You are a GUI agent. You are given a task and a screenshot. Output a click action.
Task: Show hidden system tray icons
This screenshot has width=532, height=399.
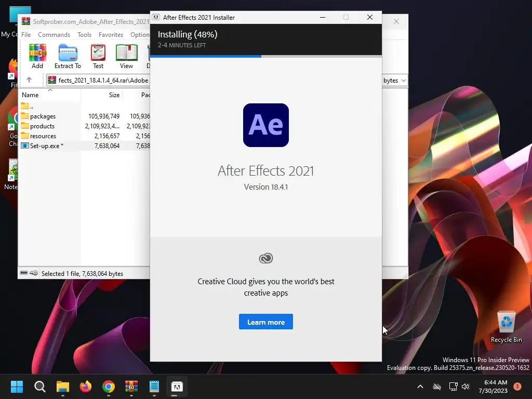point(420,387)
